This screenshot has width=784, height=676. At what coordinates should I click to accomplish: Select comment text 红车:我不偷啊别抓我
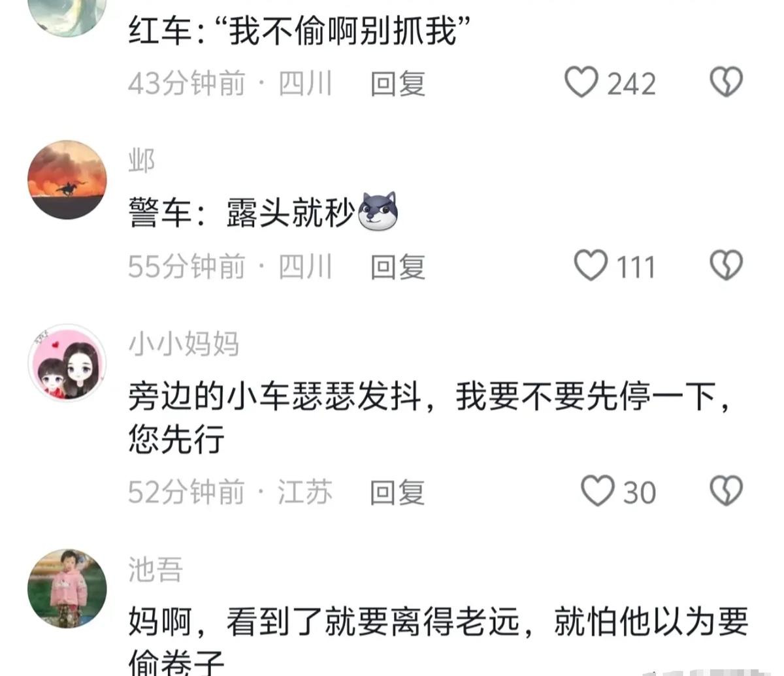click(300, 31)
